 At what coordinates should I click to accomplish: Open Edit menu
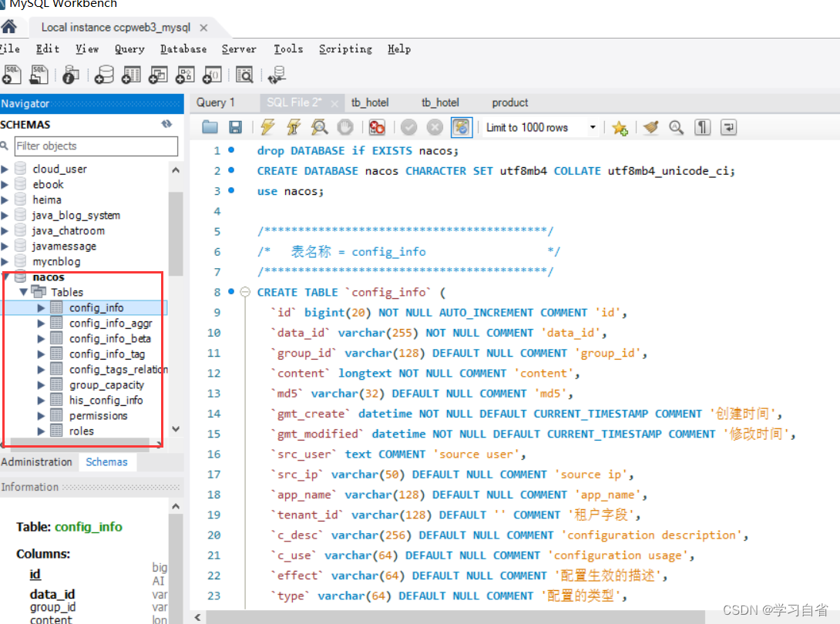48,49
